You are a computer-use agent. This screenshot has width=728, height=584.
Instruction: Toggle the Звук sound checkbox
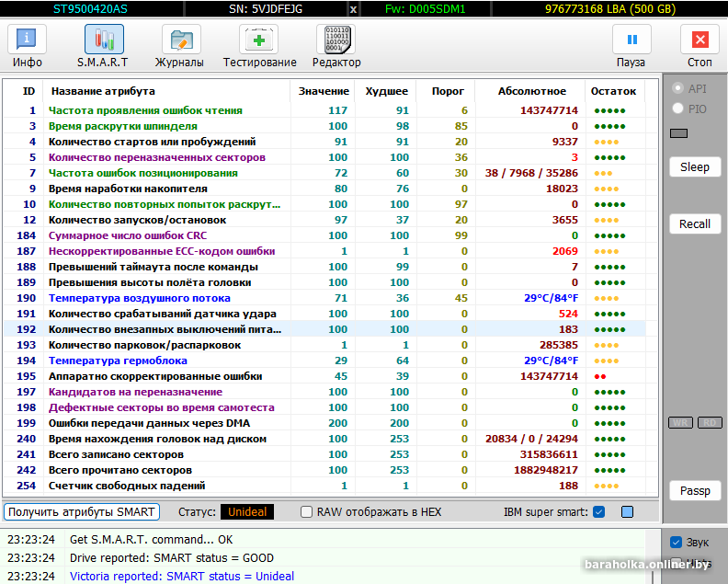point(677,543)
